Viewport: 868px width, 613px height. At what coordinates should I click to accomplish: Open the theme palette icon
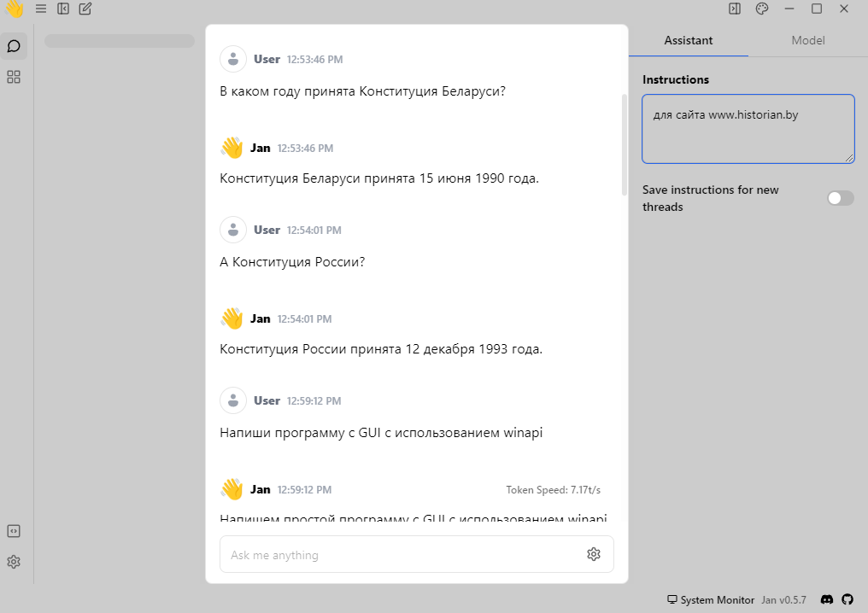[x=762, y=9]
